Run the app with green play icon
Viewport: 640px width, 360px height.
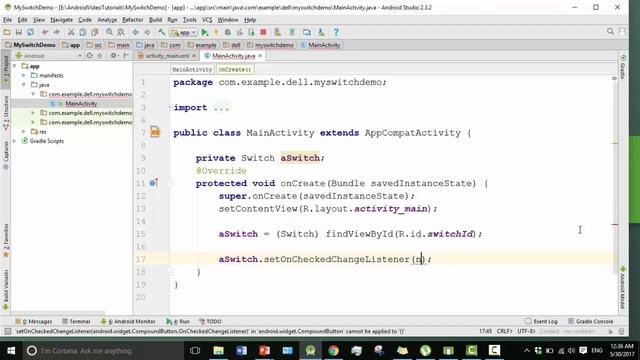(205, 32)
